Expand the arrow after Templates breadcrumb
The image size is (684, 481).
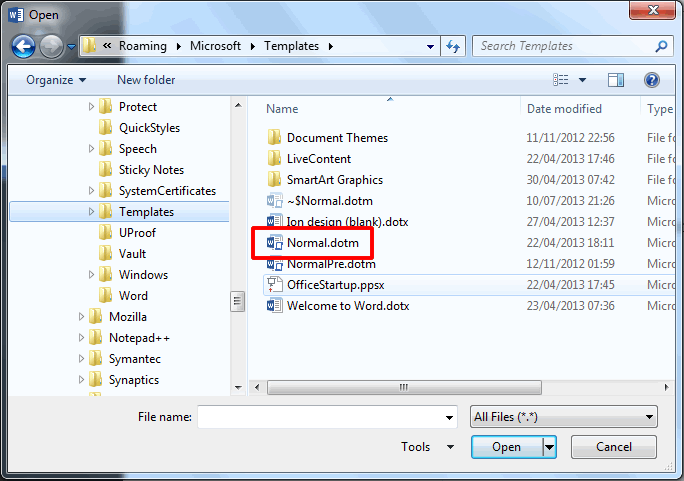[331, 46]
